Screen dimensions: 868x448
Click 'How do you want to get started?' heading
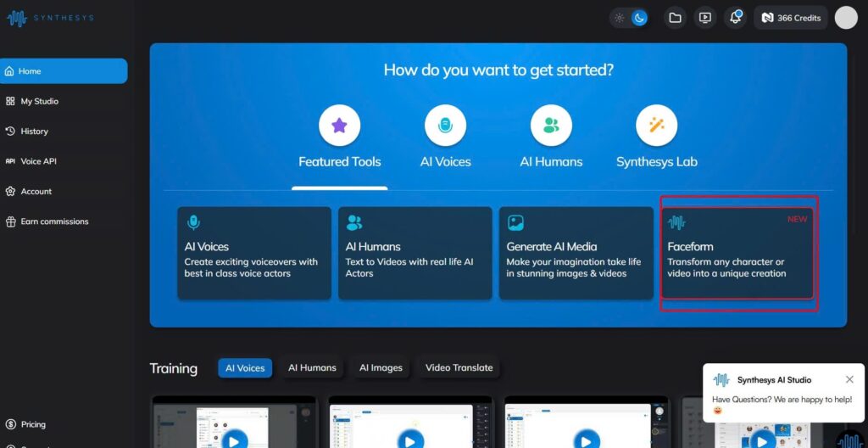coord(498,70)
